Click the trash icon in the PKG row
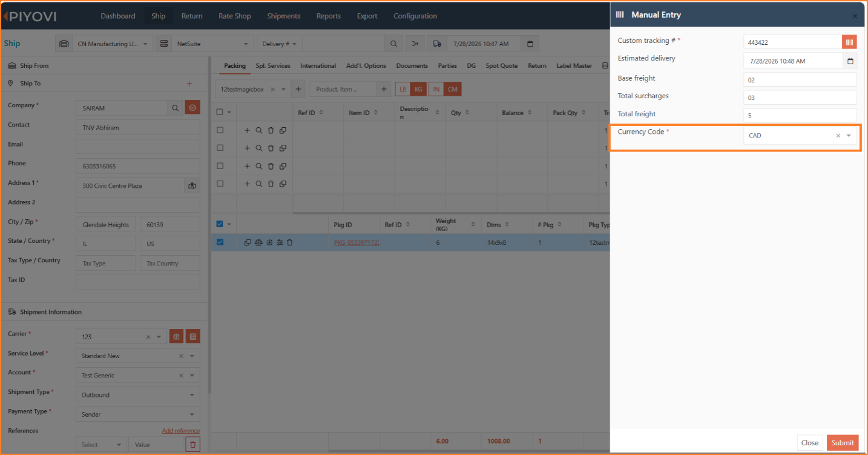The height and width of the screenshot is (455, 868). [x=290, y=242]
